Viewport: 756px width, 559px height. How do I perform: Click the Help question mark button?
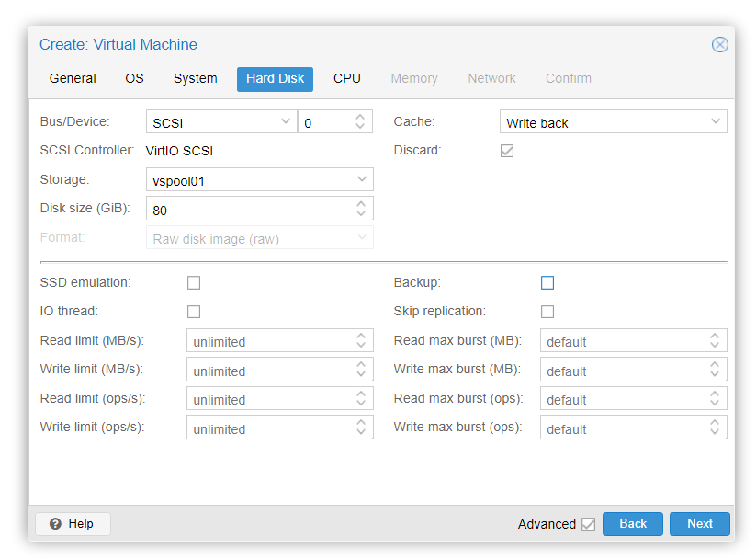pos(73,524)
